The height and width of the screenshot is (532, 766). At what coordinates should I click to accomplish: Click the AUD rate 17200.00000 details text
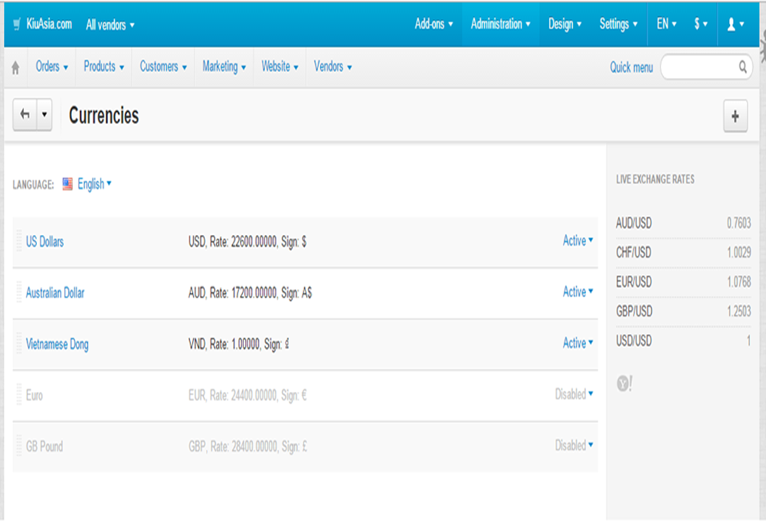click(250, 293)
